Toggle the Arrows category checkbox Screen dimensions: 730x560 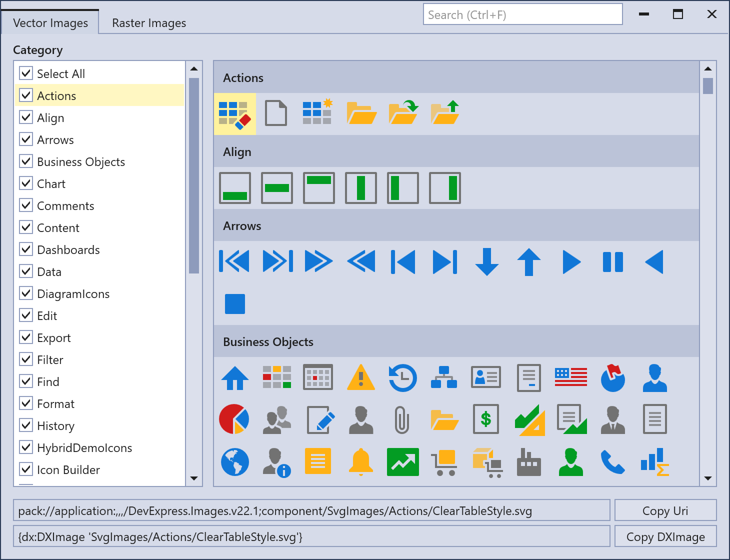coord(26,139)
